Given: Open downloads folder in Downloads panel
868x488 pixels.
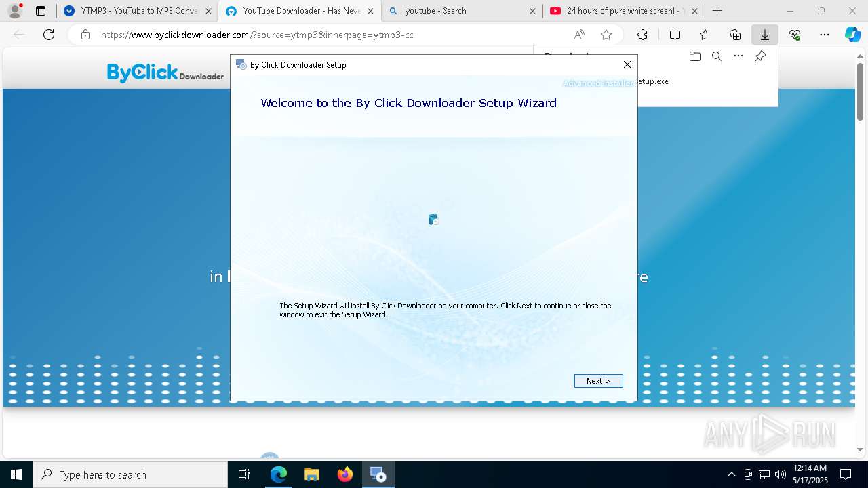Looking at the screenshot, I should point(695,56).
